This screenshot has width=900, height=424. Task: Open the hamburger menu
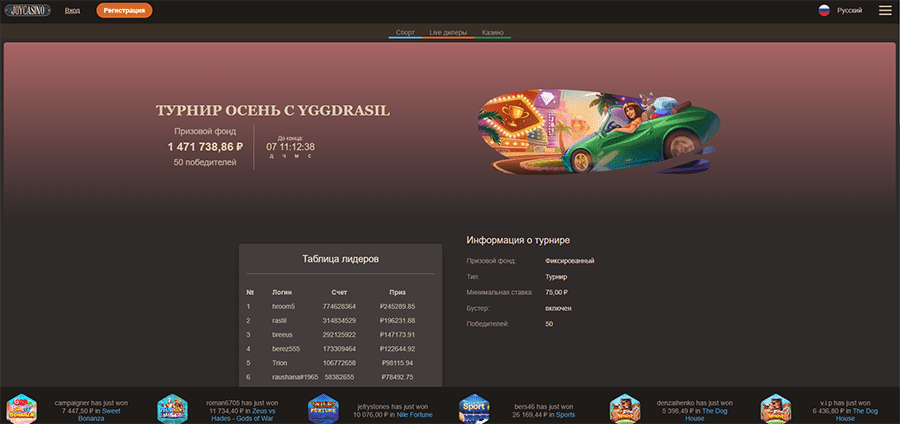pos(885,10)
